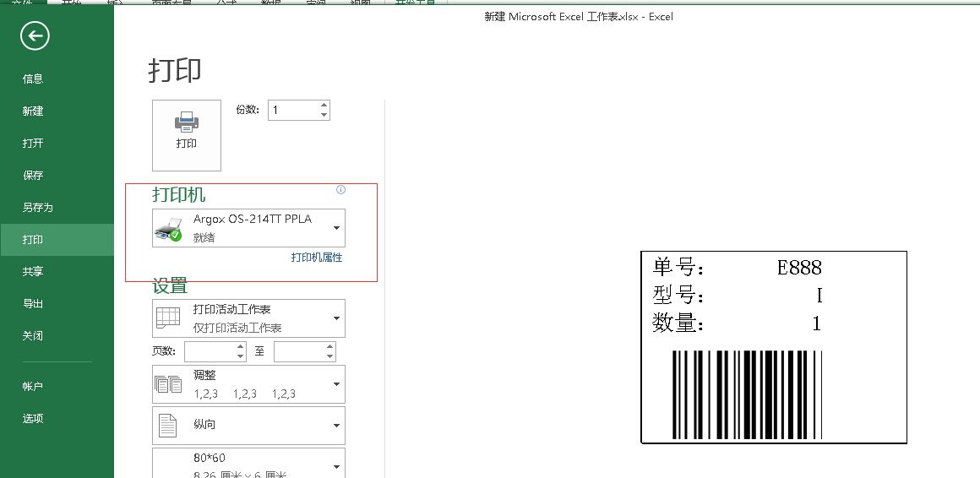Open Options (选项) in the sidebar

pyautogui.click(x=33, y=418)
